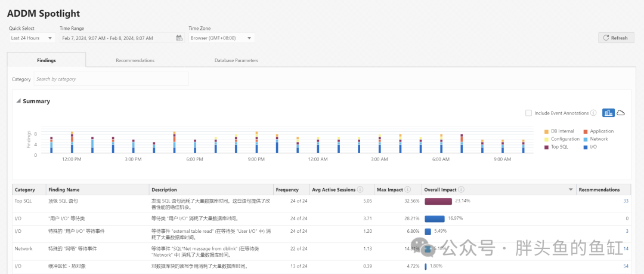The width and height of the screenshot is (644, 274).
Task: Open the 14 recommendations link for Network
Action: pyautogui.click(x=626, y=248)
